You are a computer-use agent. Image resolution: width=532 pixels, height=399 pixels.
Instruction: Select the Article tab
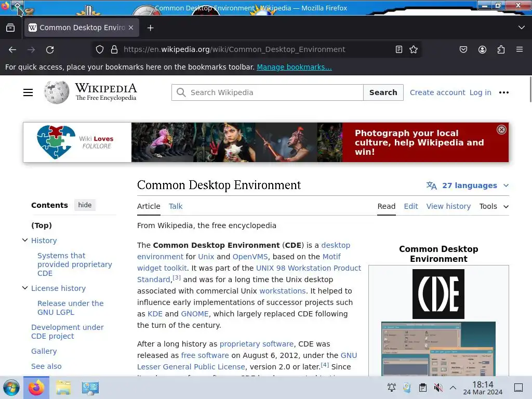(149, 206)
